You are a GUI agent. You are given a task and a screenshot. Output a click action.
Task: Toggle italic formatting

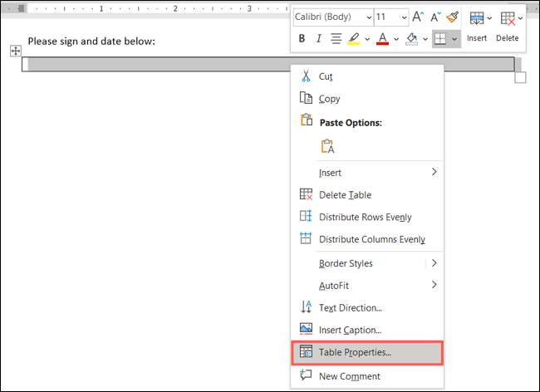318,39
